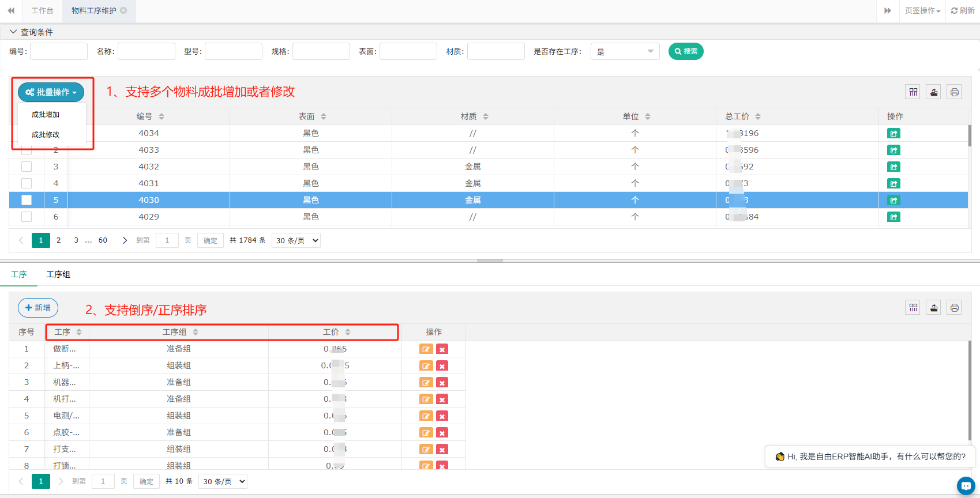Click the 编号 input field

(59, 51)
